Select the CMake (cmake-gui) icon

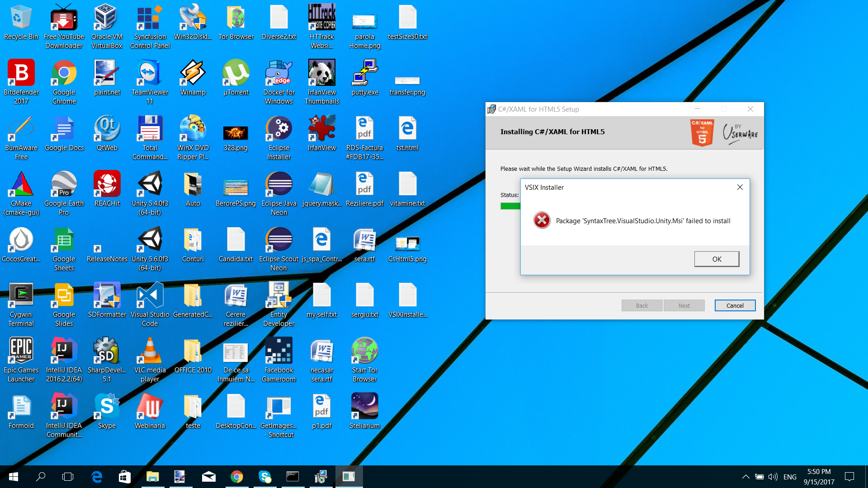tap(21, 193)
